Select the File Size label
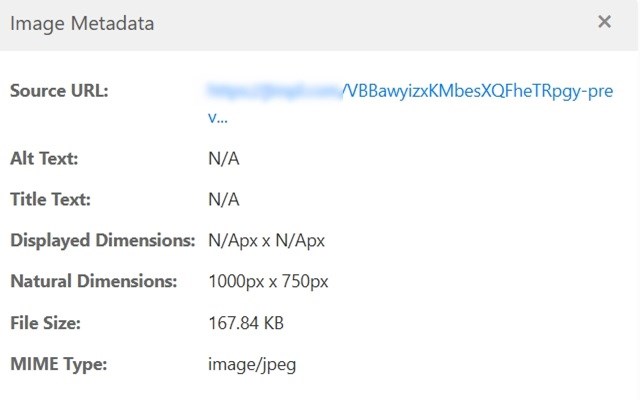Viewport: 640px width, 400px height. pos(45,323)
